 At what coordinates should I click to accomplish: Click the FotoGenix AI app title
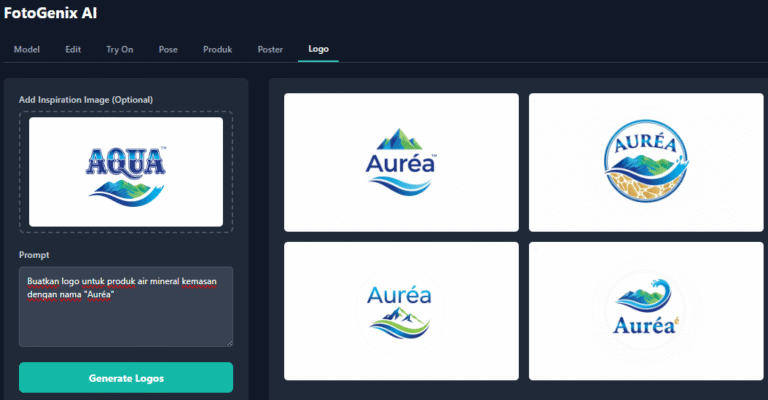point(51,14)
